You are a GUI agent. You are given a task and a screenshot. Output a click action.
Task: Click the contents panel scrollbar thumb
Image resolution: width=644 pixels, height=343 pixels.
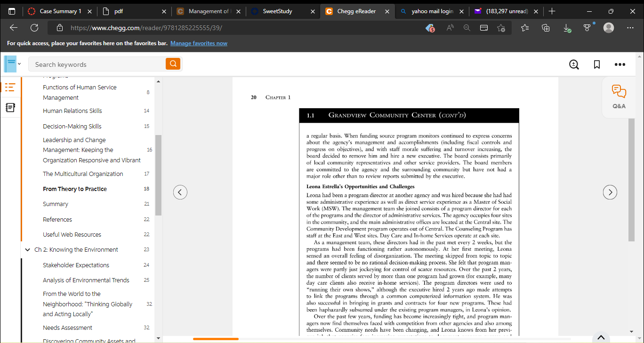click(x=158, y=175)
